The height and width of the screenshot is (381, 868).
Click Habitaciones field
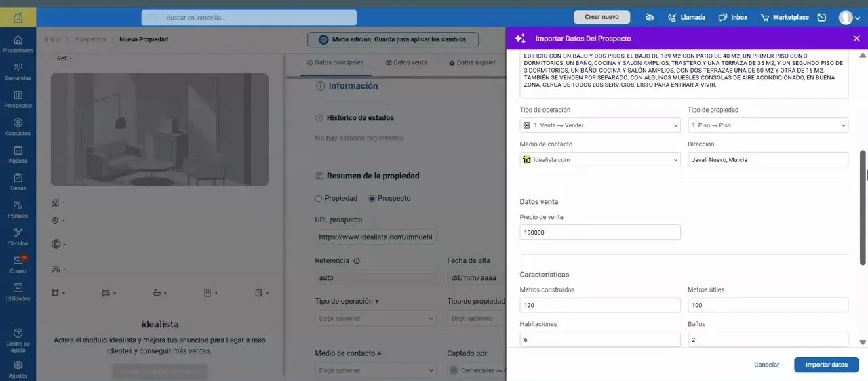(600, 339)
